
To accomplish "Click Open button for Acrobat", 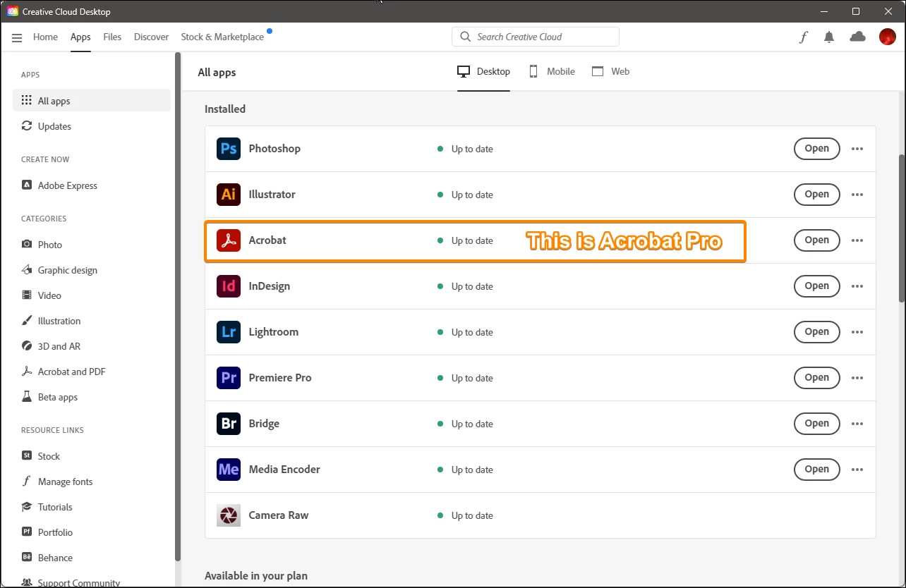I will pos(817,240).
